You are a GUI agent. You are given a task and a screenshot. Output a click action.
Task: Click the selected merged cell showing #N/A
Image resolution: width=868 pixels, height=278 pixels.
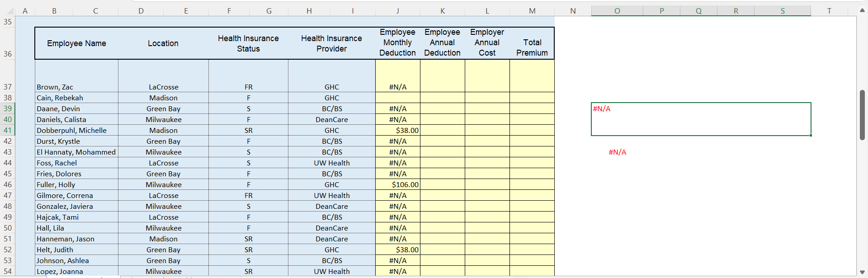(x=701, y=119)
